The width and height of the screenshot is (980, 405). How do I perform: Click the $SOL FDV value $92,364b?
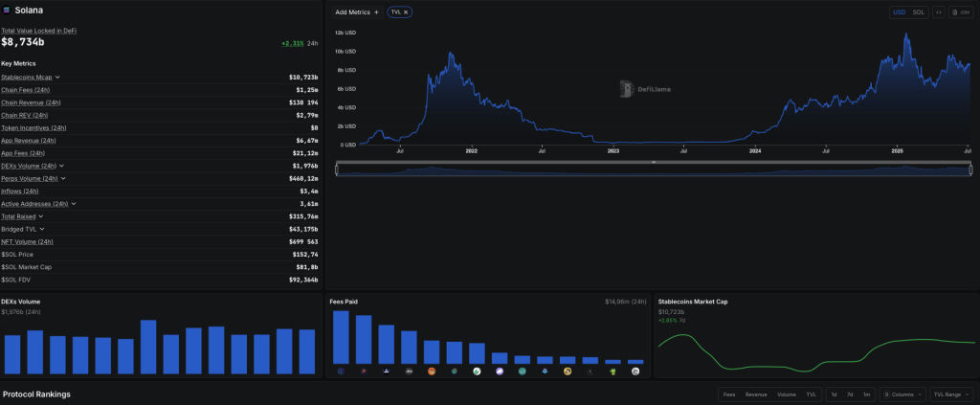tap(305, 280)
